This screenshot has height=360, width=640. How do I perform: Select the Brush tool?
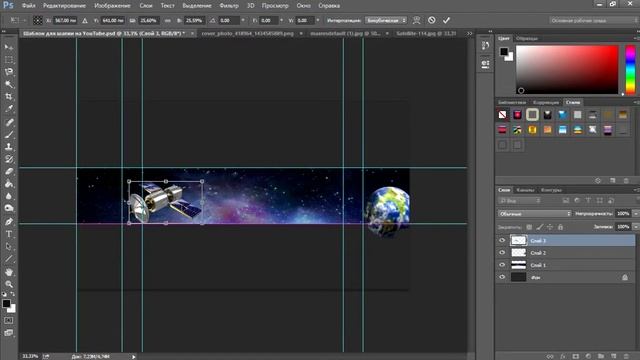(9, 134)
